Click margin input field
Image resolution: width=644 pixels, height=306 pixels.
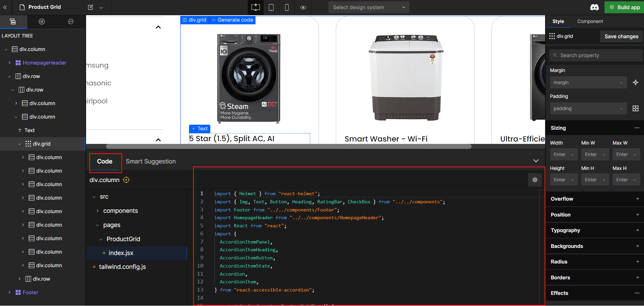pyautogui.click(x=588, y=82)
